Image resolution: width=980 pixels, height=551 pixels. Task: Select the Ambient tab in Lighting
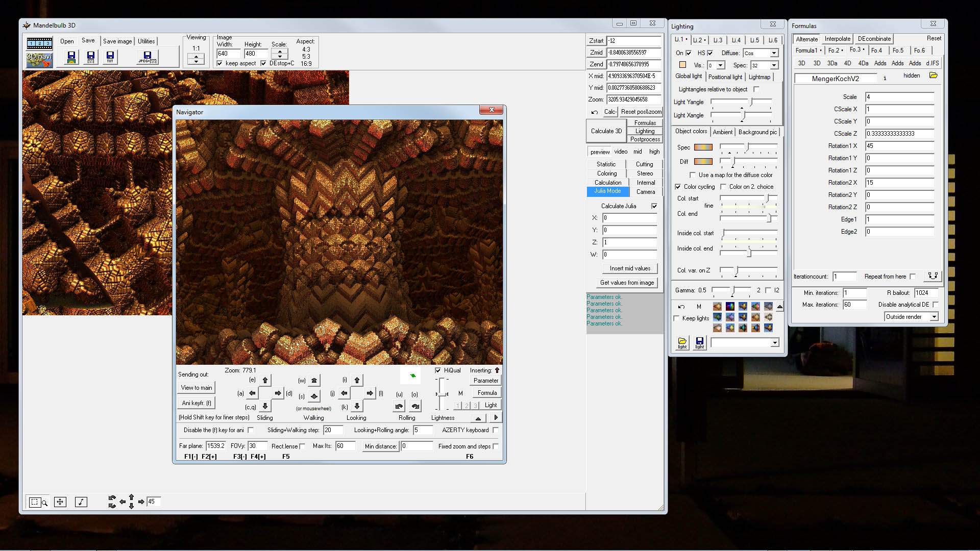point(722,132)
